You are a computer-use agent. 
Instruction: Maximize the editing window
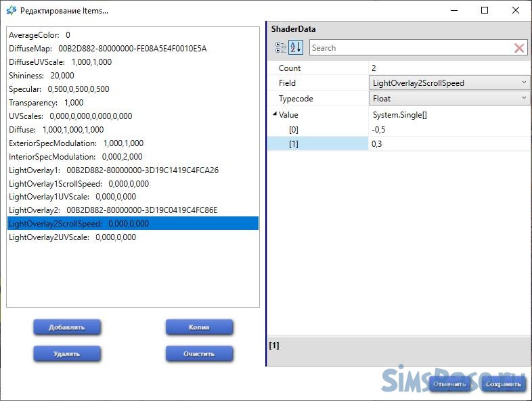tap(485, 11)
